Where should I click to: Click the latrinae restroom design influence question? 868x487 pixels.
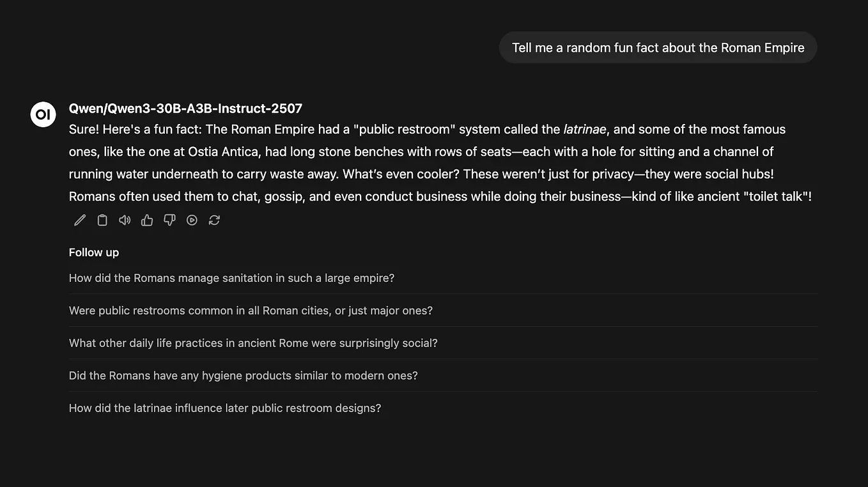224,407
